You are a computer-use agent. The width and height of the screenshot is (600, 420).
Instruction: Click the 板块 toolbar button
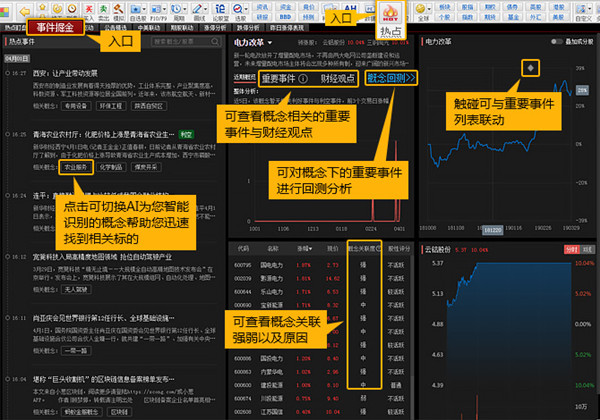coord(444,7)
